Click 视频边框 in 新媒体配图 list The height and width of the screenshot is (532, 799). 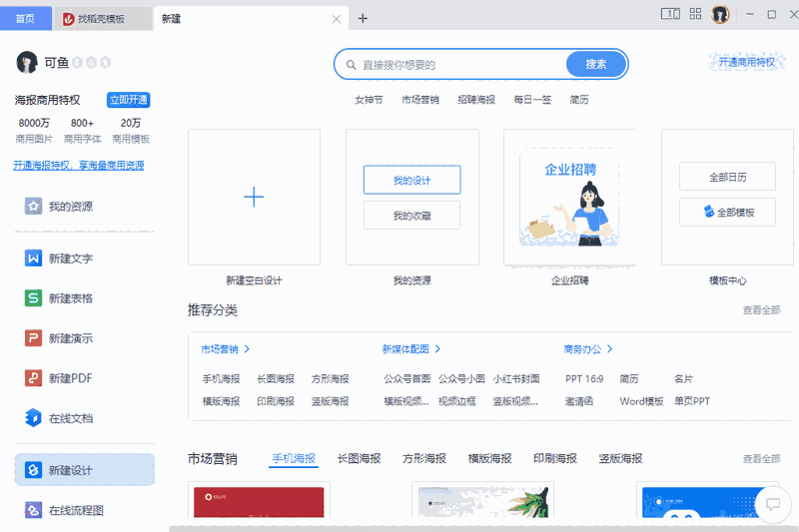pyautogui.click(x=457, y=401)
